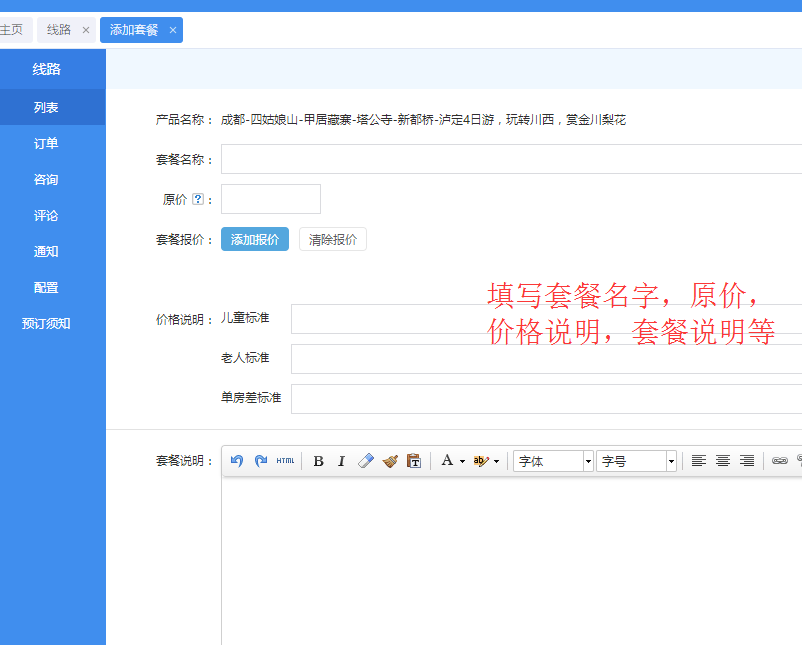Click the Redo icon in the editor toolbar

[x=262, y=461]
